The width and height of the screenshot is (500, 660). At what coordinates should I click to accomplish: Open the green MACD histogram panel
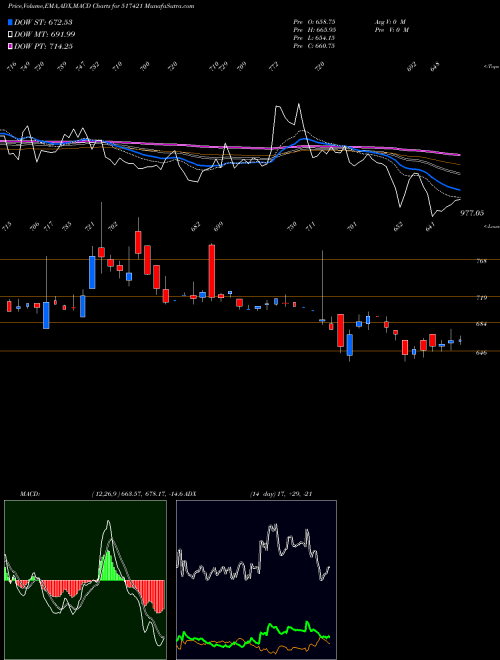point(85,580)
